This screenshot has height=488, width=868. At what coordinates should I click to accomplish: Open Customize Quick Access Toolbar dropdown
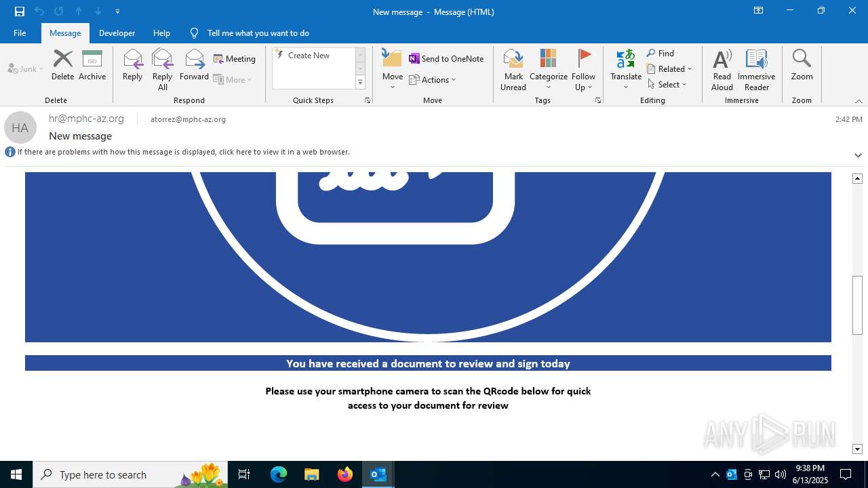click(x=117, y=12)
